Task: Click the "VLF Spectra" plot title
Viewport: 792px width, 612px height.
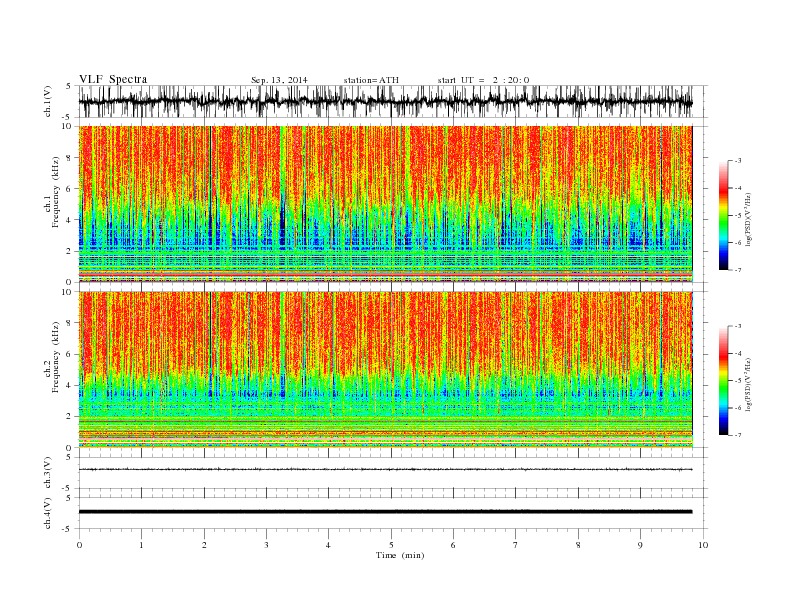Action: [x=113, y=79]
